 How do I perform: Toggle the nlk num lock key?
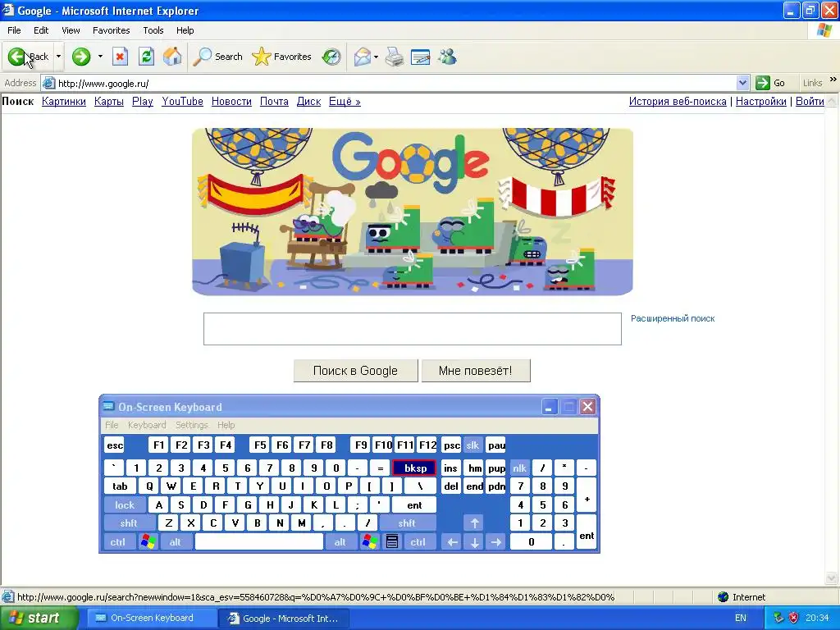click(519, 468)
